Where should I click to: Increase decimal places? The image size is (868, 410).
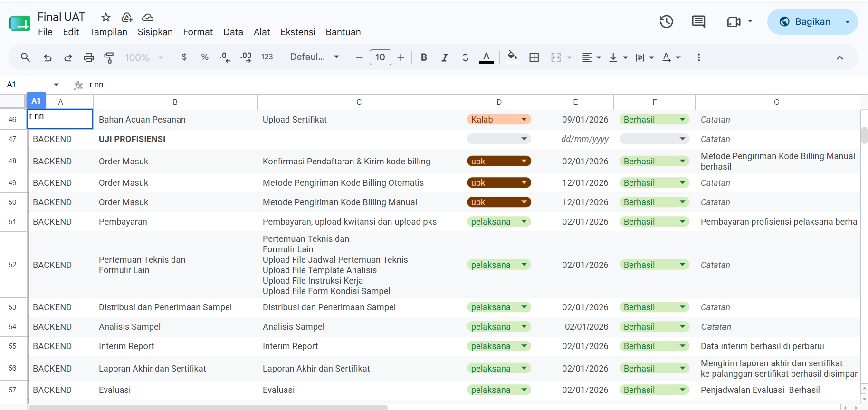tap(246, 57)
